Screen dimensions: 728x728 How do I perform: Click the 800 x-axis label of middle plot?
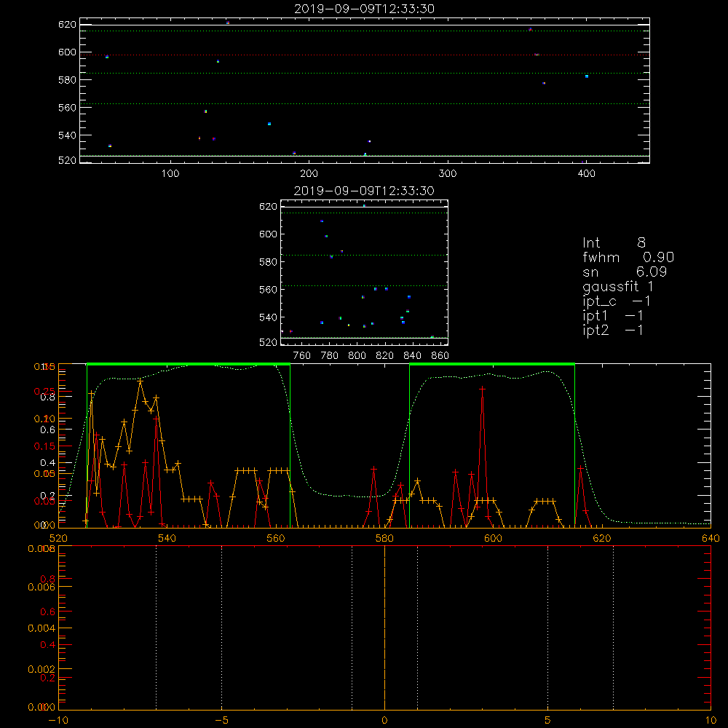click(x=357, y=356)
